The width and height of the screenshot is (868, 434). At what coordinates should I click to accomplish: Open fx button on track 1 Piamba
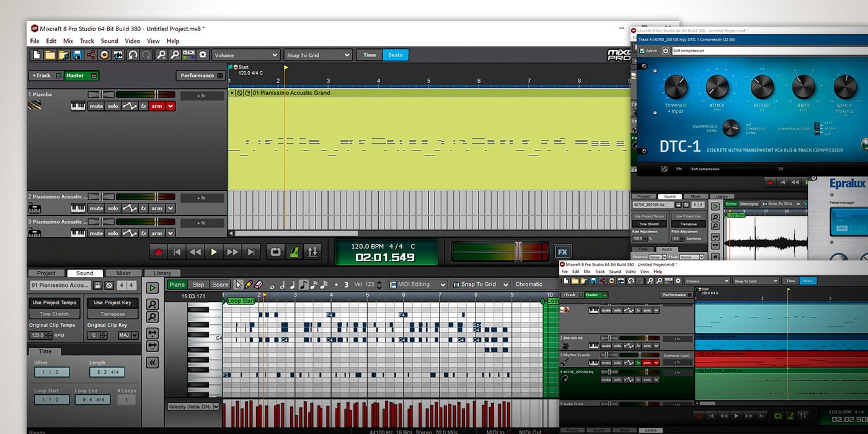point(143,106)
